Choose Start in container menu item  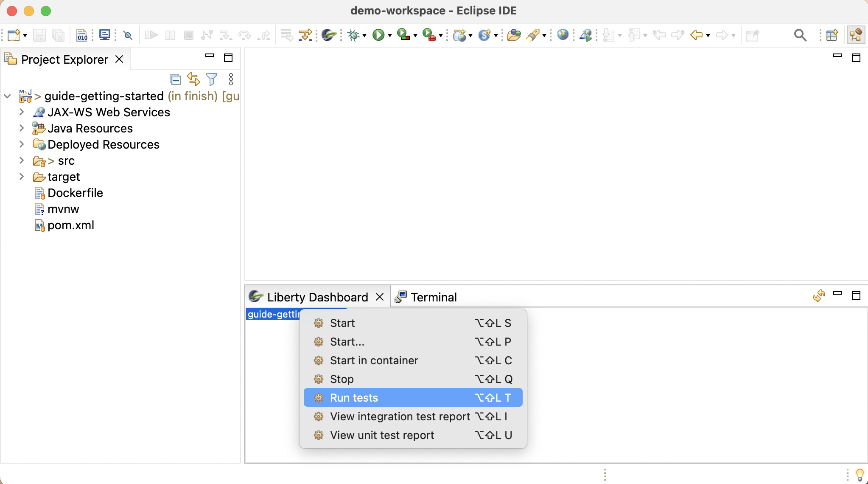pos(413,360)
